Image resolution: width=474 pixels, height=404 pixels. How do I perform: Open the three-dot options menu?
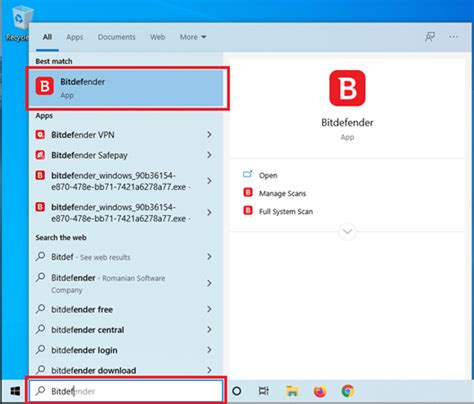[x=453, y=37]
